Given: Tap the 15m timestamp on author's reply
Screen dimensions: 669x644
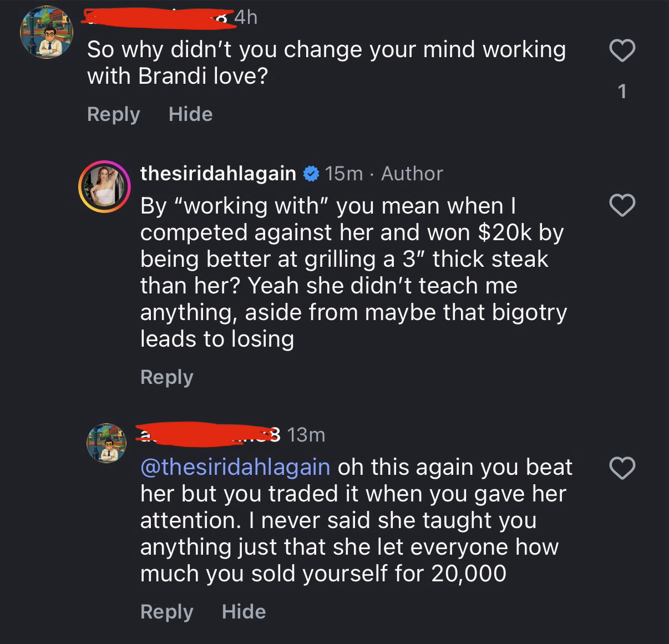Looking at the screenshot, I should (x=343, y=174).
